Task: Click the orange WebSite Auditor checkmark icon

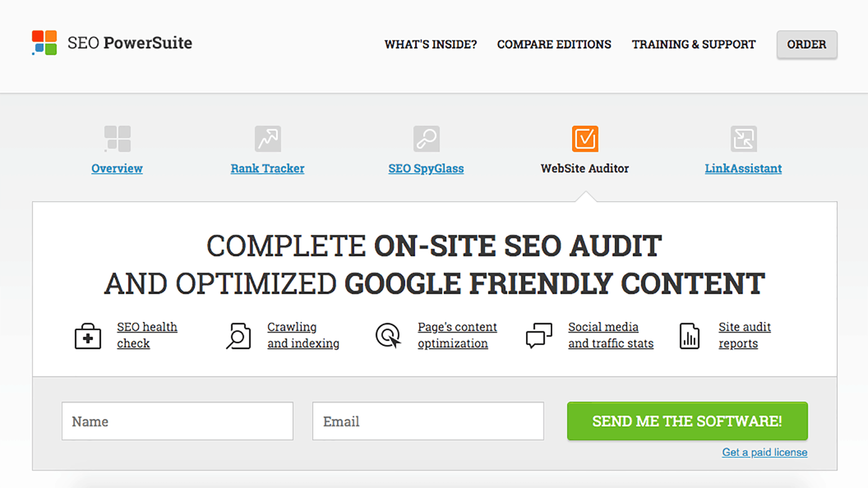Action: (x=585, y=139)
